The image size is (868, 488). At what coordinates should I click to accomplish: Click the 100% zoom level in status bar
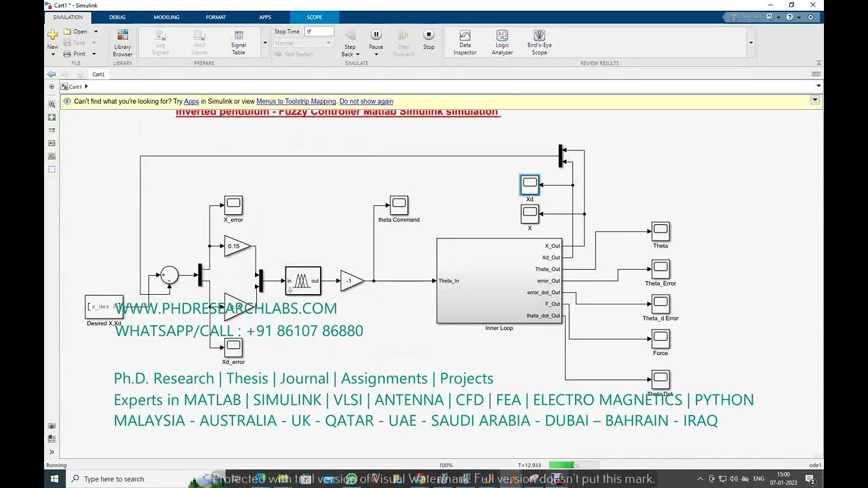(446, 465)
